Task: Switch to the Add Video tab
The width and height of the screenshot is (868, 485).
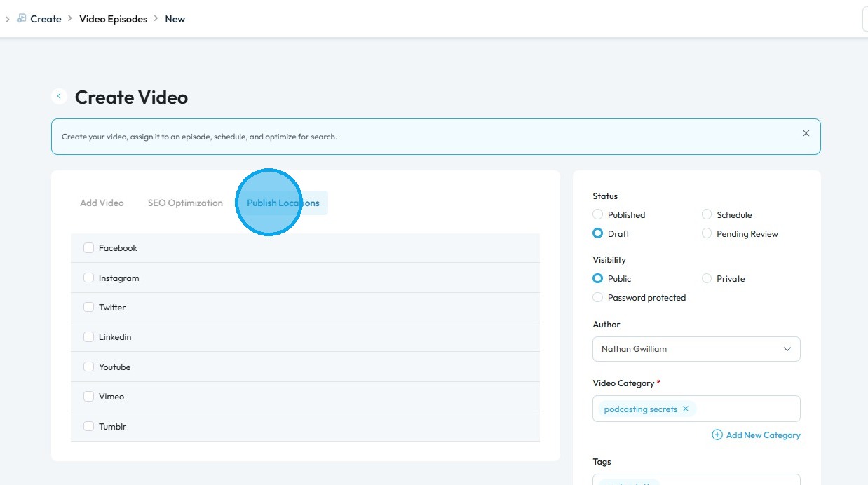Action: click(x=102, y=203)
